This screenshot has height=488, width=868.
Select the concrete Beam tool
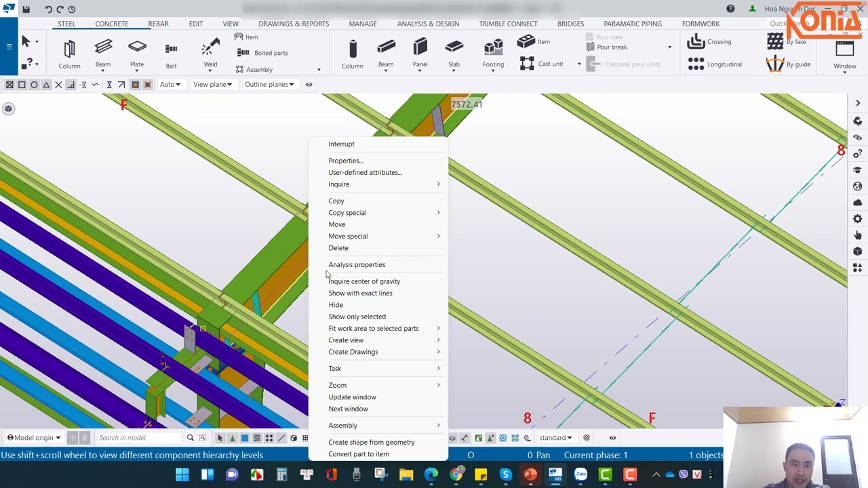click(386, 54)
